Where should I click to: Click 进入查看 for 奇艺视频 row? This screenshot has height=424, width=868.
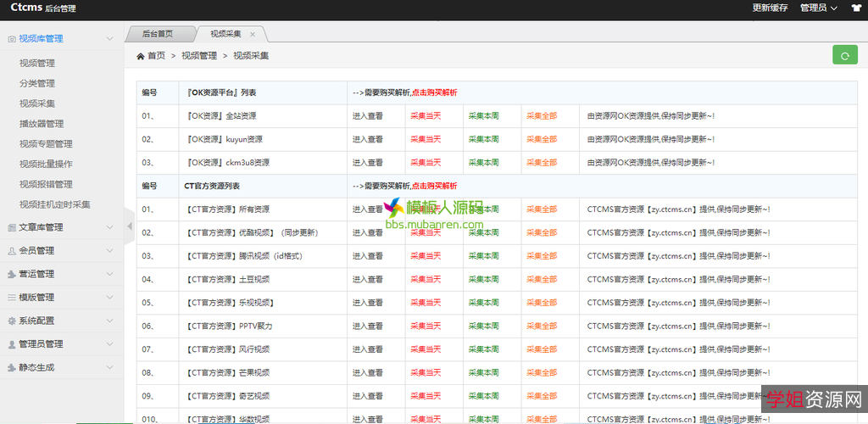(x=368, y=396)
